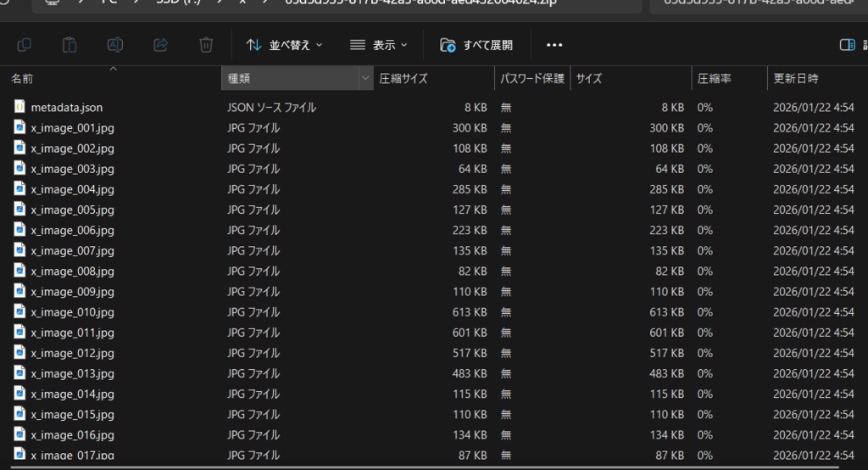Select the x_image_015.jpg file icon

click(x=19, y=414)
